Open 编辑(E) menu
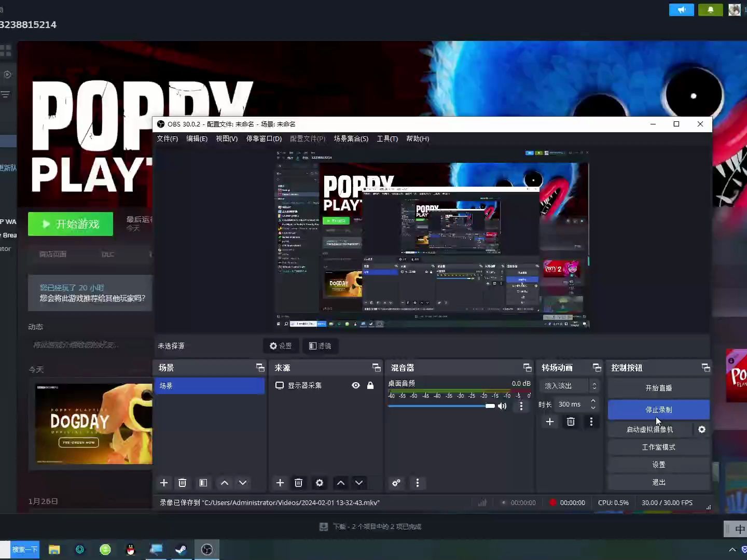747x560 pixels. point(197,138)
